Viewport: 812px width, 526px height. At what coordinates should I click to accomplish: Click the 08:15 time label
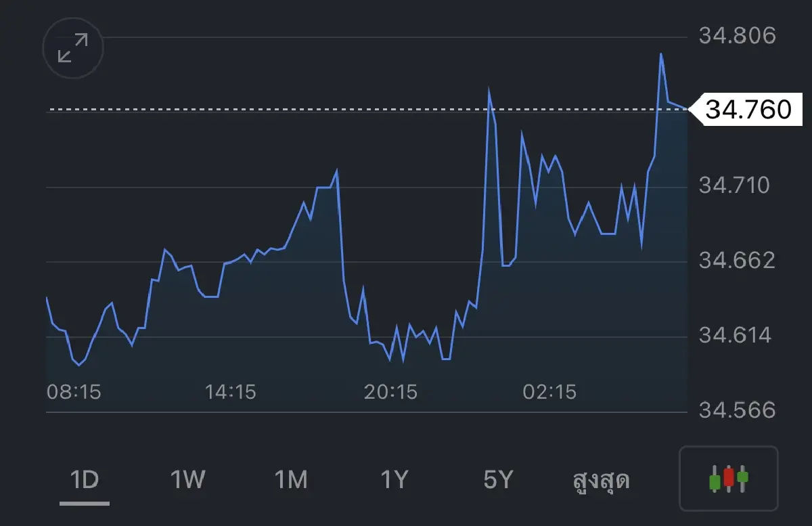[x=74, y=391]
